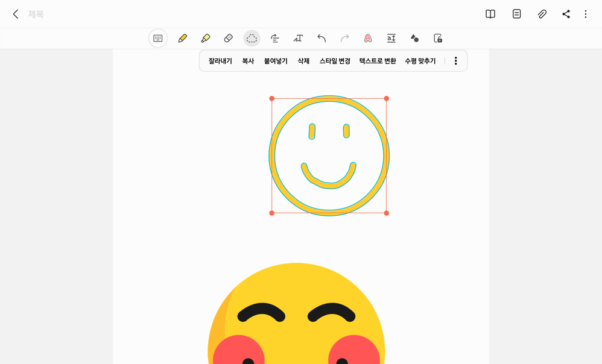602x364 pixels.
Task: Undo the last action
Action: (322, 39)
